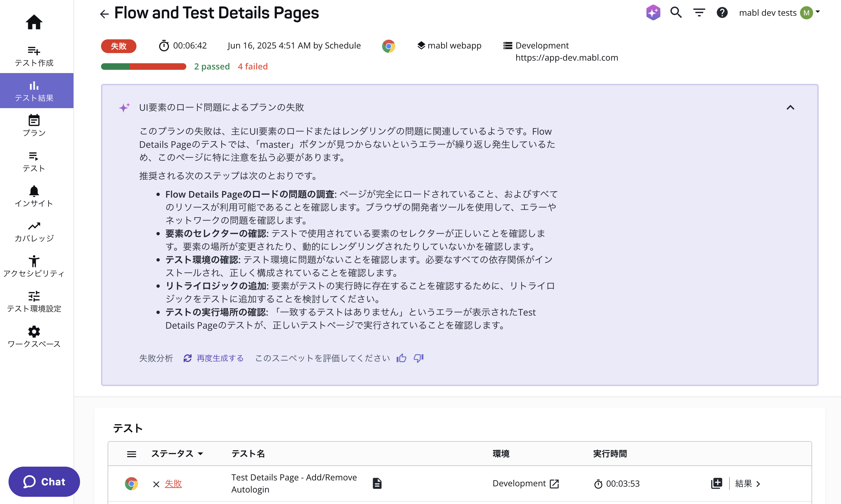Click the 失敗分析 label

156,358
